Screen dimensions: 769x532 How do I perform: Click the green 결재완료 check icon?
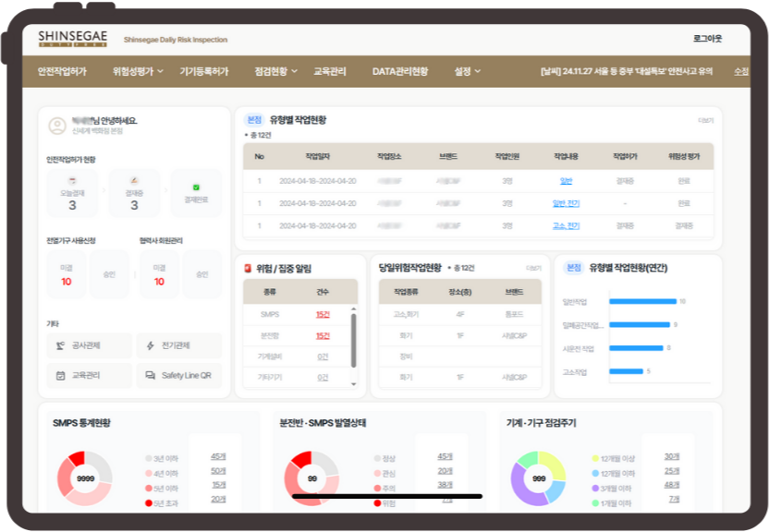tap(196, 187)
